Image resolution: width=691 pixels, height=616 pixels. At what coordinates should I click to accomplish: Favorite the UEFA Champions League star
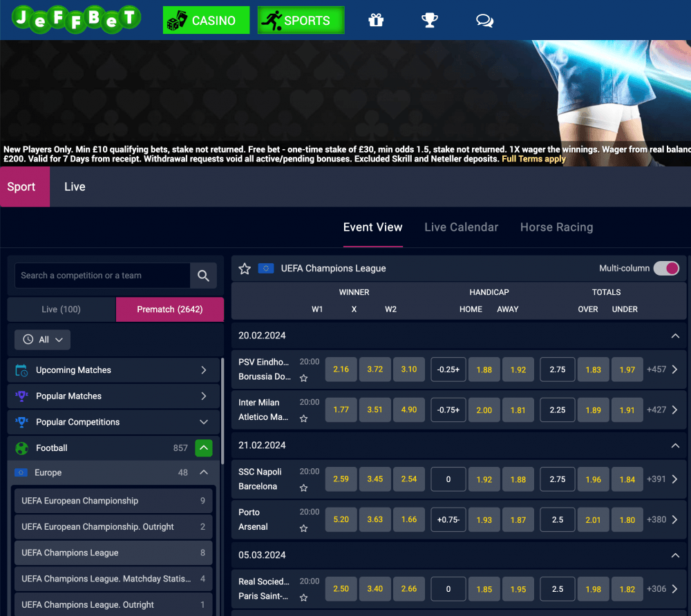coord(245,269)
